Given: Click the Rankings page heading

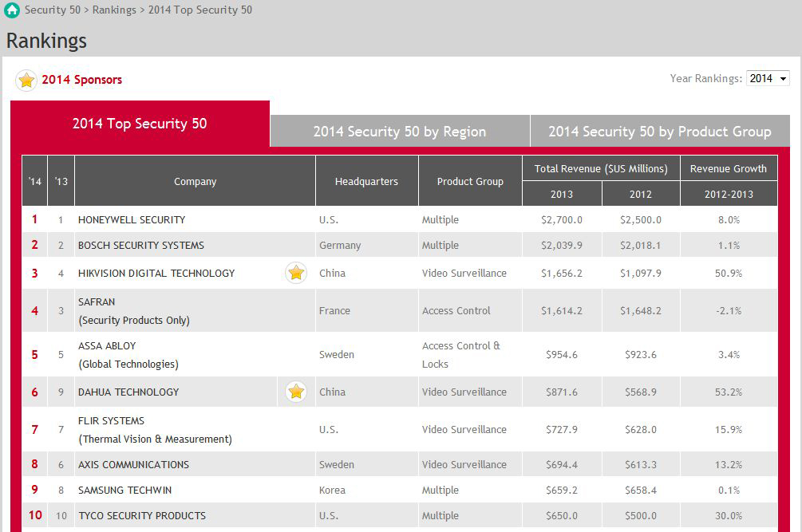Looking at the screenshot, I should tap(46, 41).
